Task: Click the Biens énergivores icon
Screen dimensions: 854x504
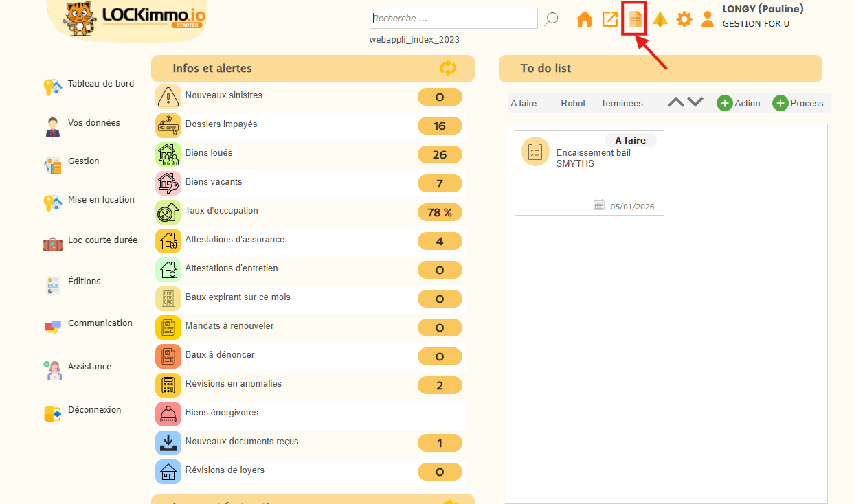Action: pos(168,414)
